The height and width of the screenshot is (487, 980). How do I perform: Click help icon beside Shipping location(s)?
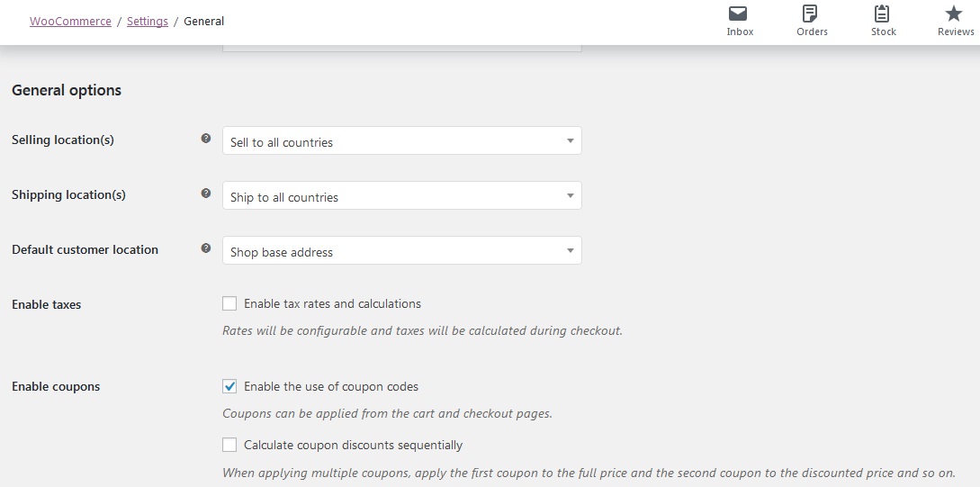click(205, 194)
